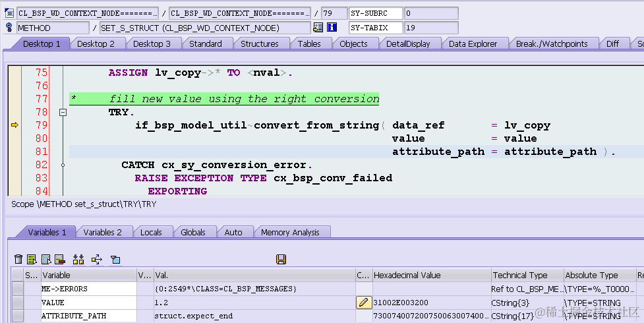Click the ME->ERRORS variable name cell
Viewport: 644px width, 323px height.
(88, 289)
